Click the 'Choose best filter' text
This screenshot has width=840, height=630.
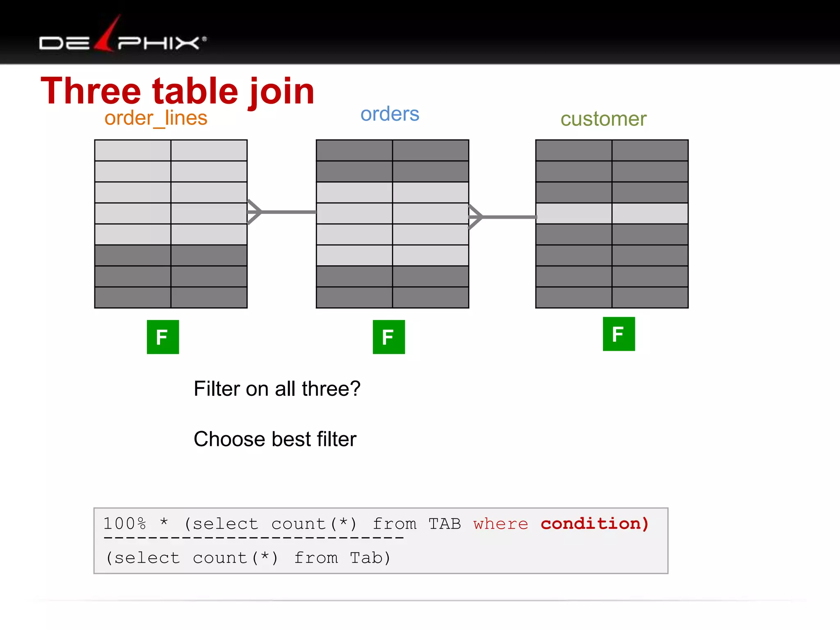(275, 439)
